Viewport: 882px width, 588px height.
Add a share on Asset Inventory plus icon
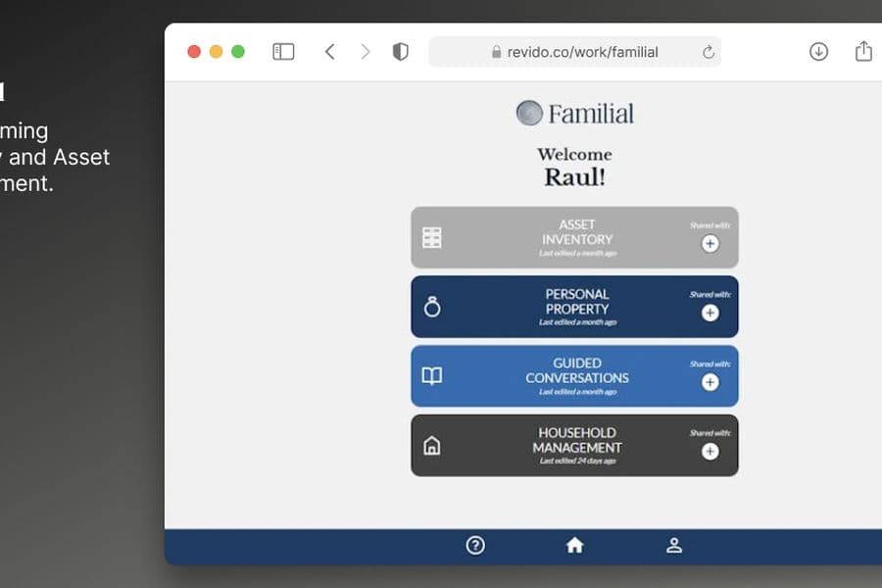pos(710,244)
